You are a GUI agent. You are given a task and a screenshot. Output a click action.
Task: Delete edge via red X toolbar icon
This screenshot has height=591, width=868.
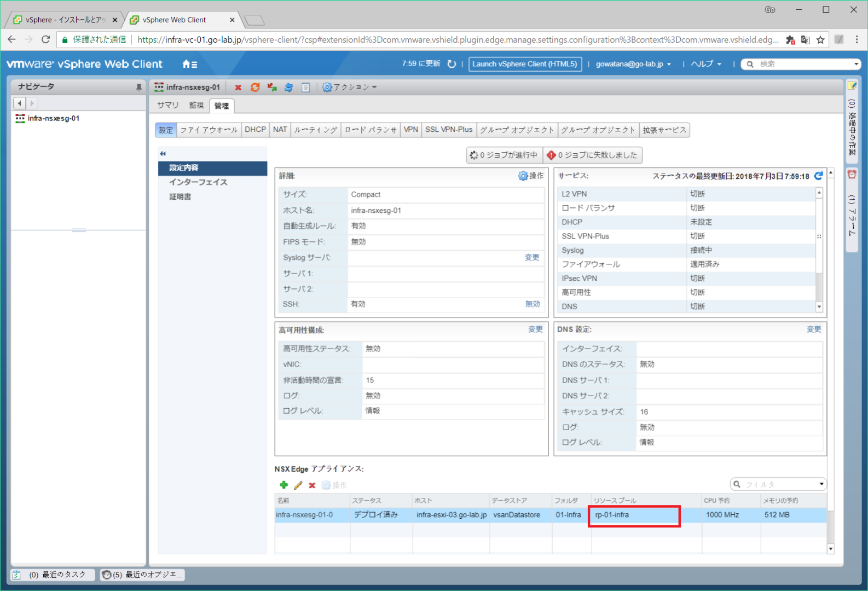pyautogui.click(x=238, y=88)
